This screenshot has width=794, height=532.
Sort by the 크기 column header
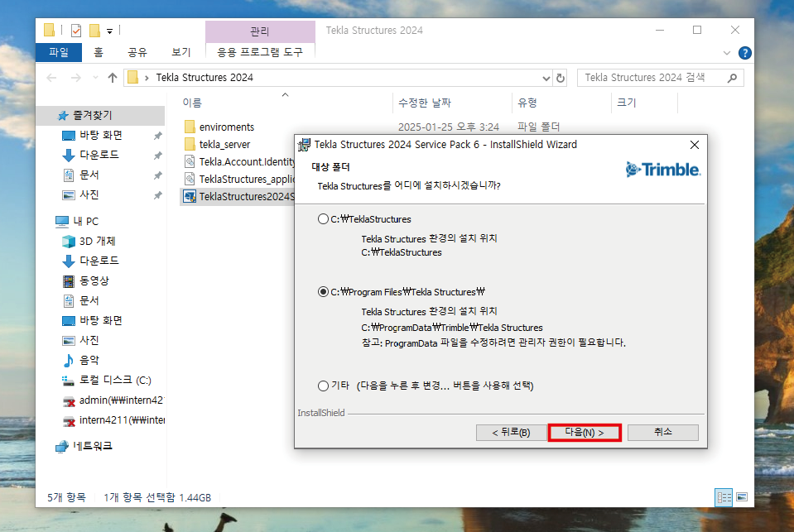(x=627, y=103)
